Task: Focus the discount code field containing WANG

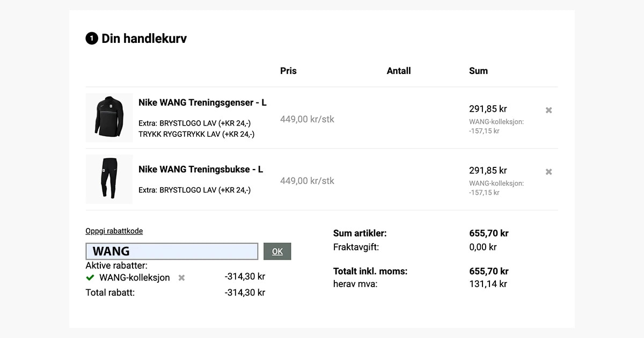Action: 172,251
